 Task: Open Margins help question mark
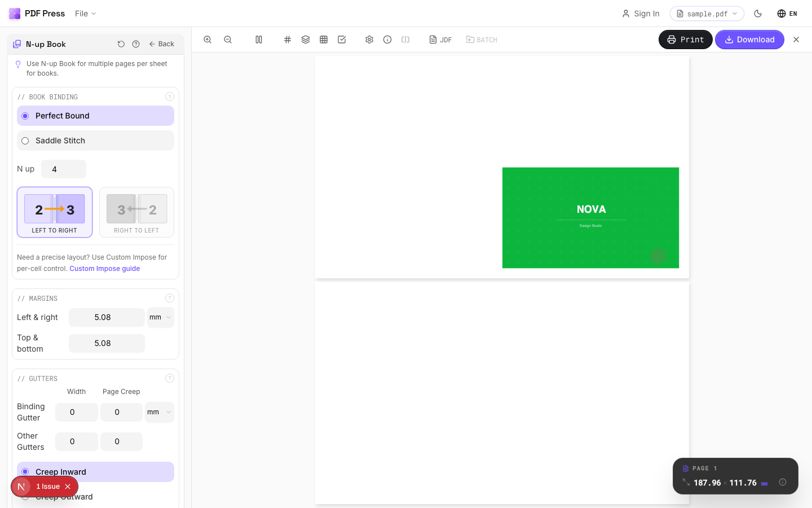click(170, 298)
